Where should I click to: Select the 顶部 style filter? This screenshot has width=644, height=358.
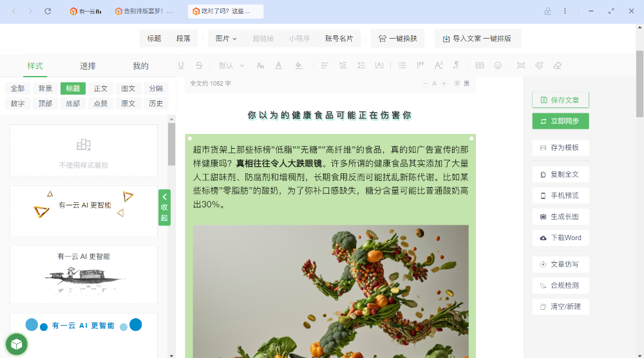pos(45,104)
